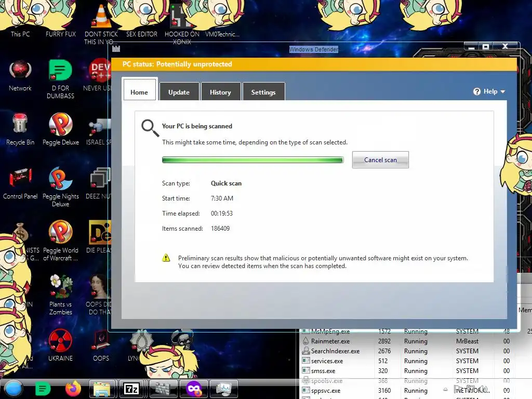
Task: Click the yellow warning icon in scan results
Action: click(166, 258)
